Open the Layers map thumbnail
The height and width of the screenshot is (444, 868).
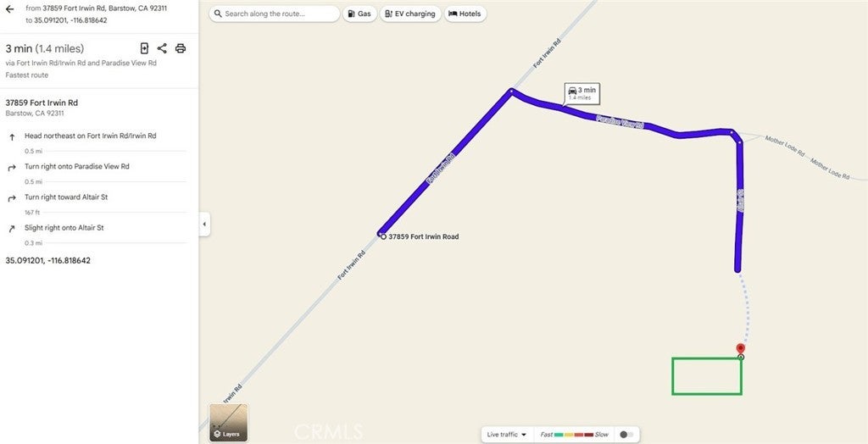point(229,423)
